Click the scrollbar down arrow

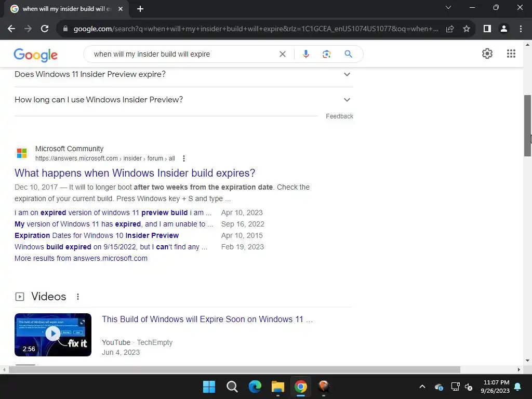528,361
